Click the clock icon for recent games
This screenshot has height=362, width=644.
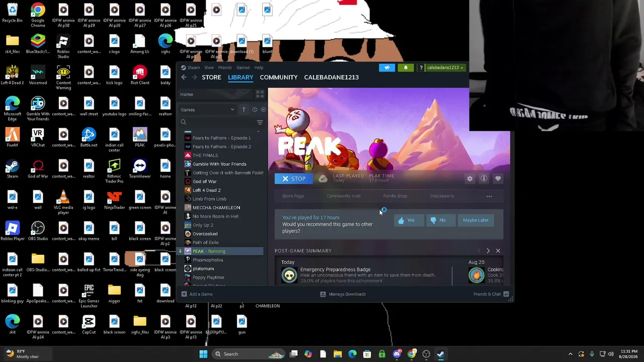point(255,110)
